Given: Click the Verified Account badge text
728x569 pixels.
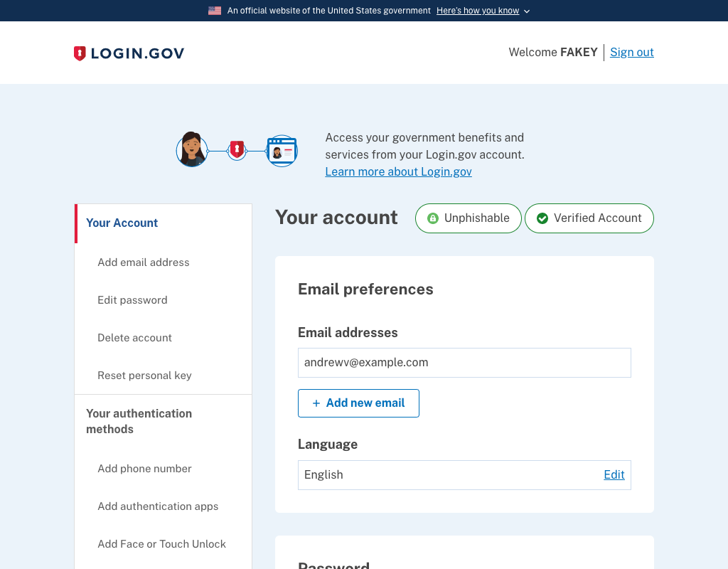Looking at the screenshot, I should [597, 218].
